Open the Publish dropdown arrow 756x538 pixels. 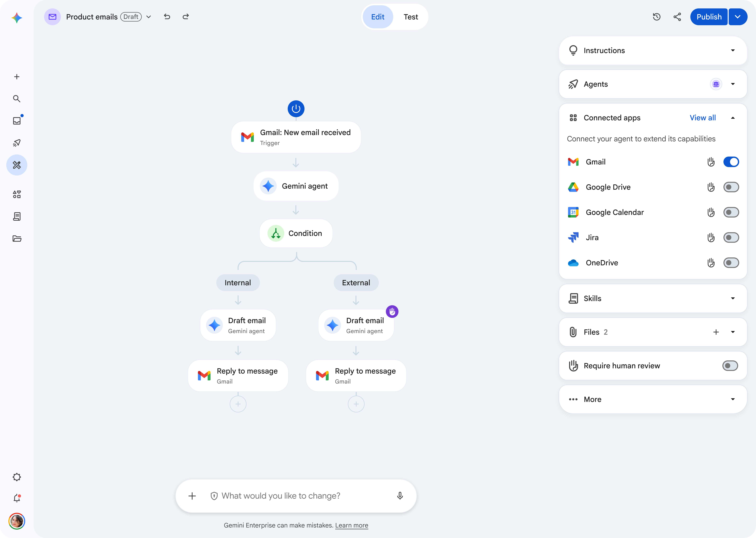738,17
